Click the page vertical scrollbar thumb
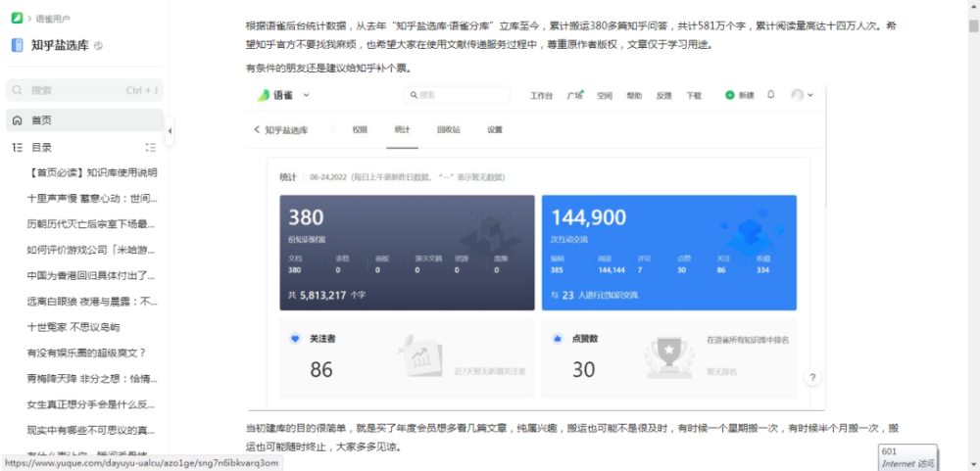 [974, 25]
